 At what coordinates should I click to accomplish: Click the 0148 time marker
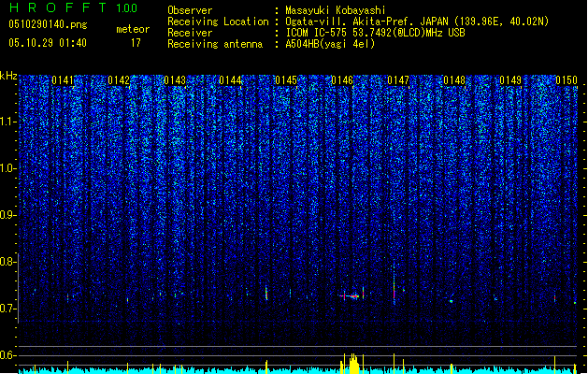click(x=454, y=80)
